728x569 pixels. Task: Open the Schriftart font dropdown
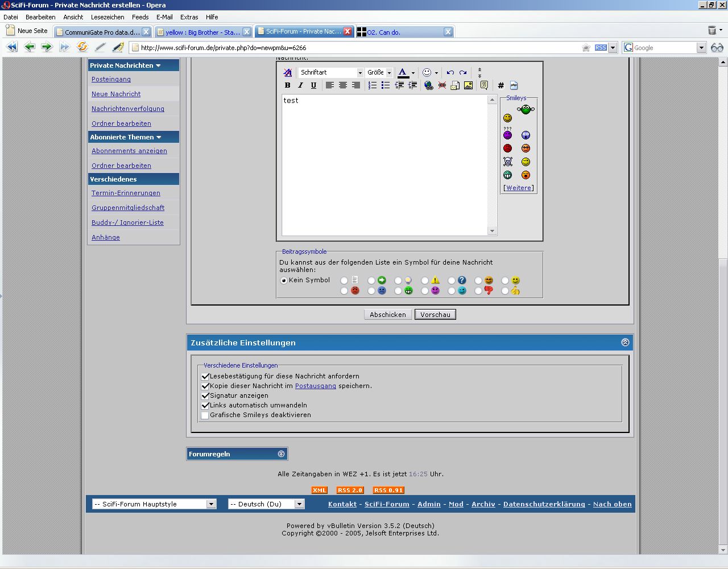point(331,72)
